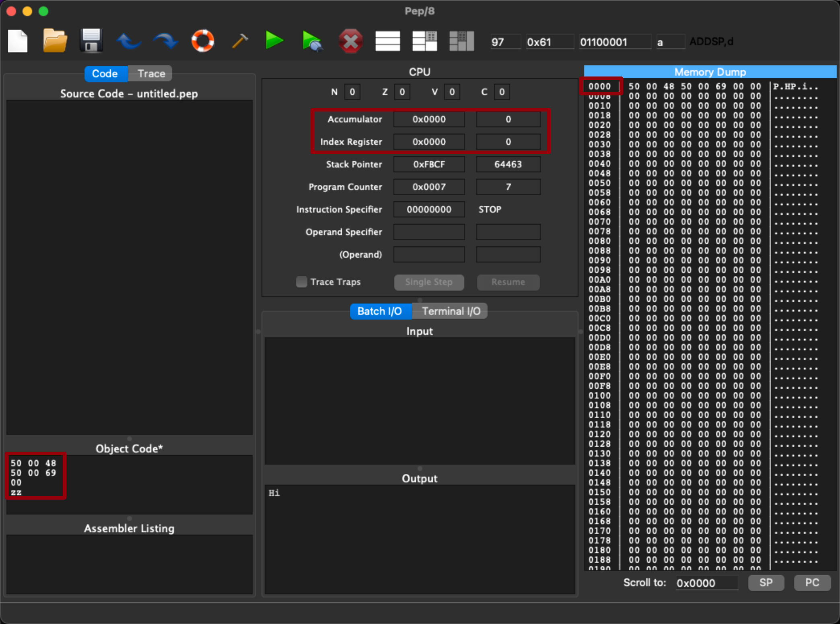Click the Undo arrow icon
Screen dimensions: 840x624
pos(128,41)
